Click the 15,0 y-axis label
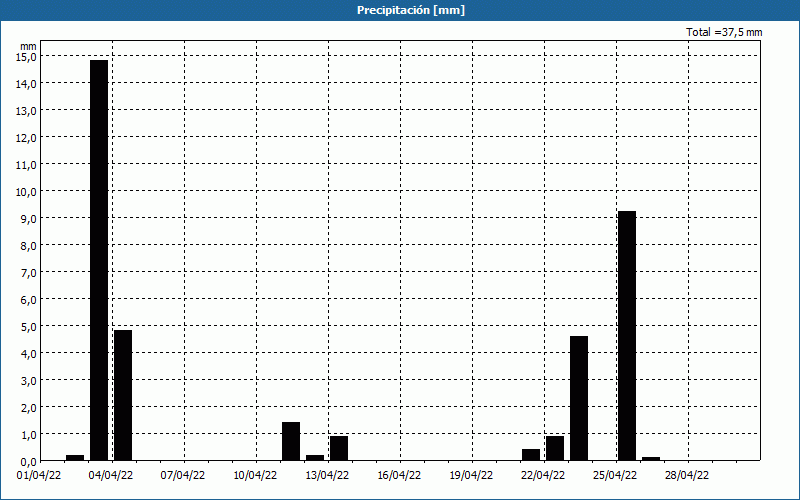 pyautogui.click(x=26, y=57)
